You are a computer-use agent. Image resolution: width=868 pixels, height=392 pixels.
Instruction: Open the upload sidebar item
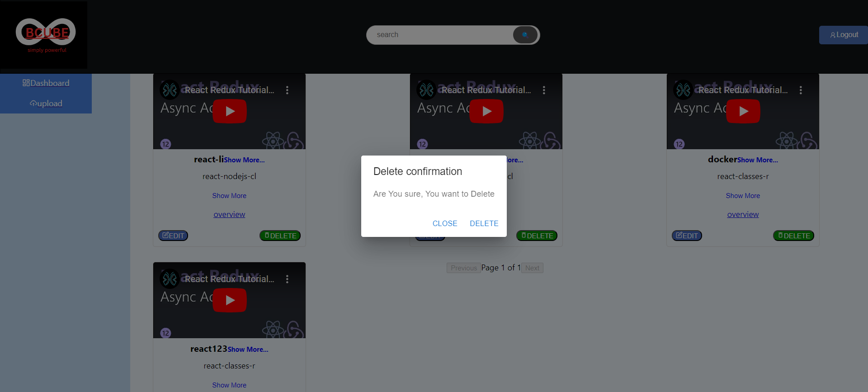(46, 104)
